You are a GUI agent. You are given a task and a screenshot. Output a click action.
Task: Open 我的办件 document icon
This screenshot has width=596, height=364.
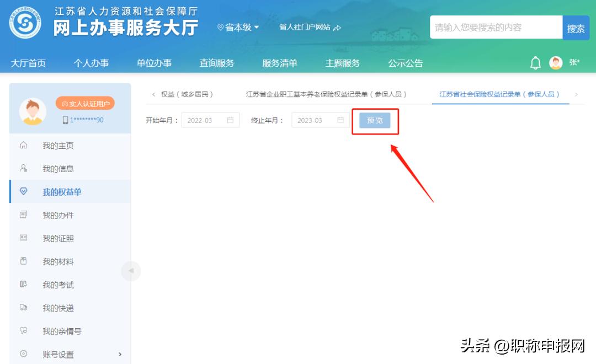(22, 215)
